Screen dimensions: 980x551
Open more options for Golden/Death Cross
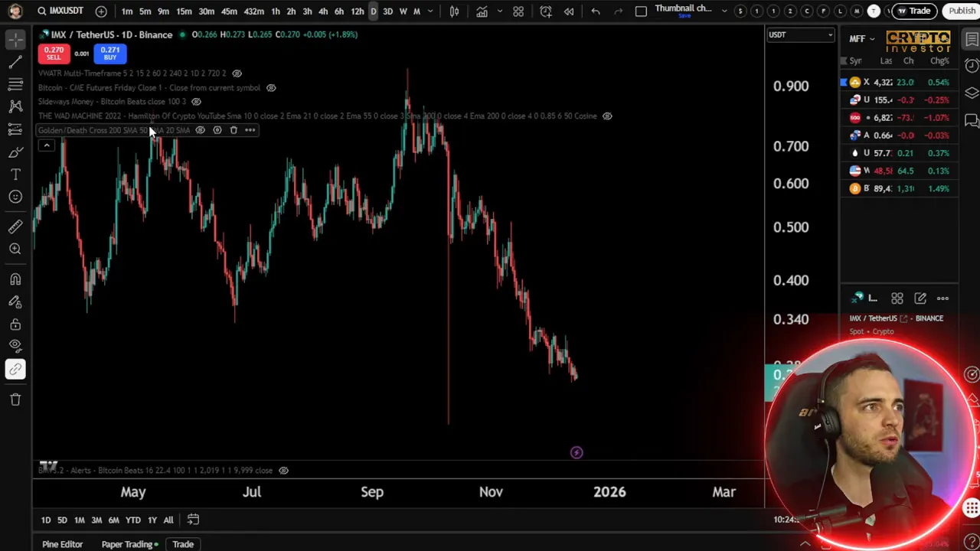click(x=250, y=130)
